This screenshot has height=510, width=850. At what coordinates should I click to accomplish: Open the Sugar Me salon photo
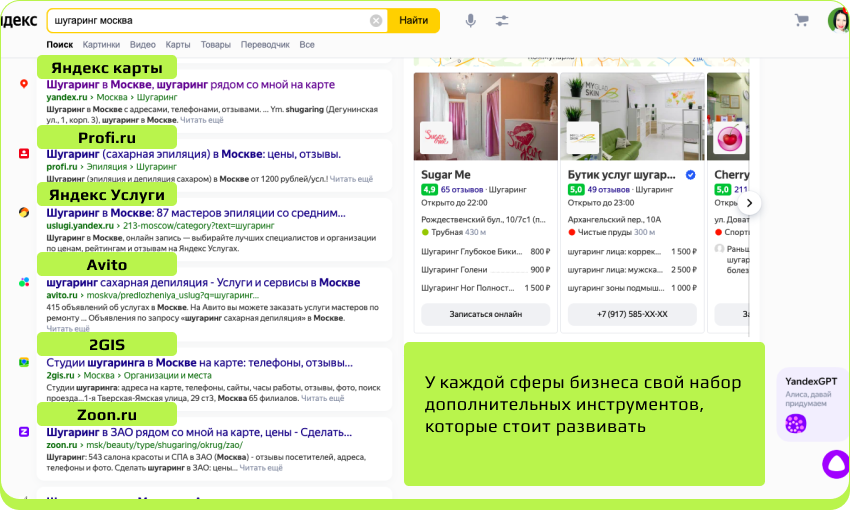(486, 117)
